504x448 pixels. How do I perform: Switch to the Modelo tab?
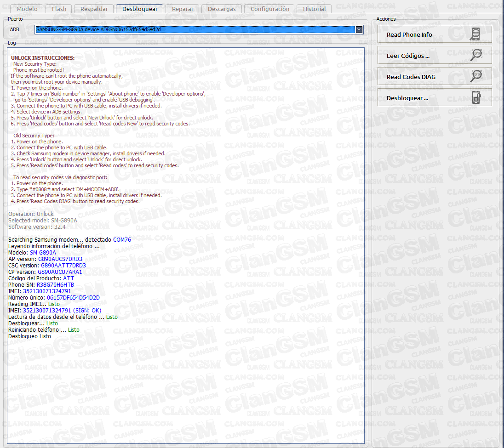point(27,9)
